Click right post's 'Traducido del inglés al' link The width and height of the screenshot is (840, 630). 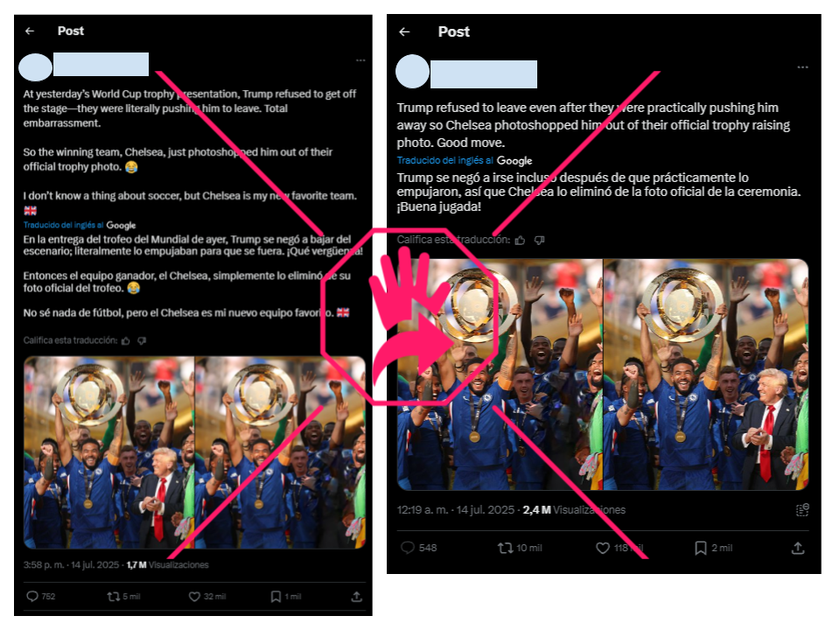[x=444, y=160]
